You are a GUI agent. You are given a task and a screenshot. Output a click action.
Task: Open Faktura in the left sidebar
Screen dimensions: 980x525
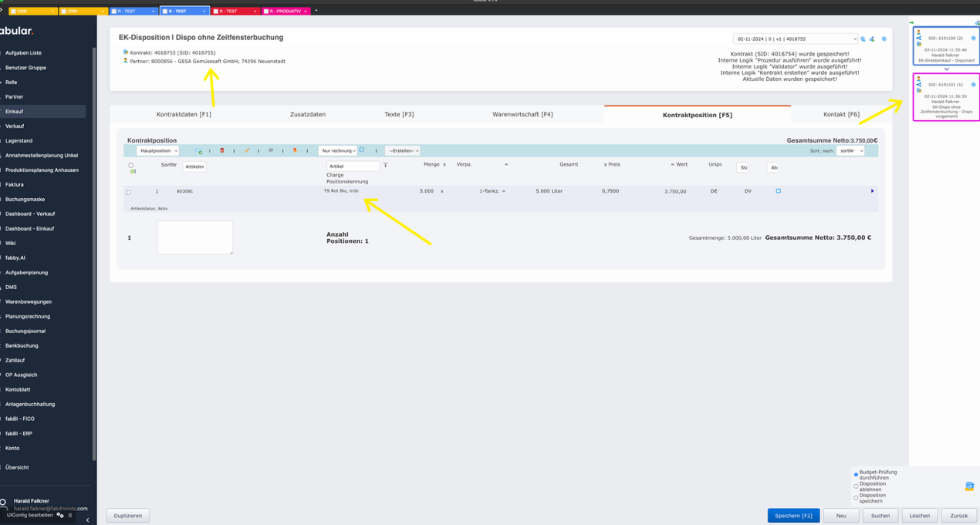click(15, 184)
